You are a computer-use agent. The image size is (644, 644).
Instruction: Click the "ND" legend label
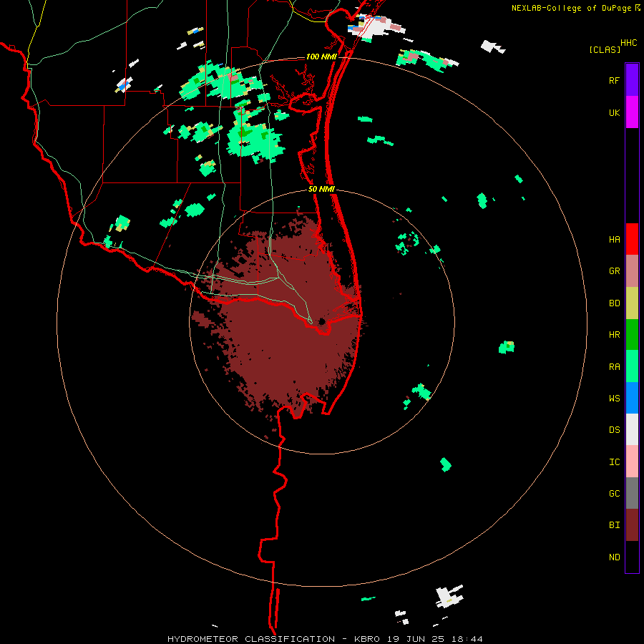tap(614, 557)
